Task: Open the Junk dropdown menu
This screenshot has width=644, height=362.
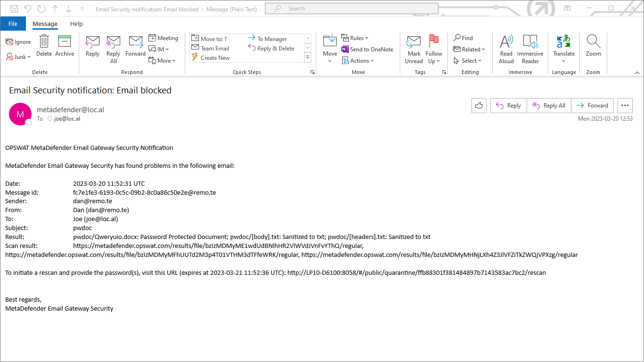Action: click(x=18, y=57)
